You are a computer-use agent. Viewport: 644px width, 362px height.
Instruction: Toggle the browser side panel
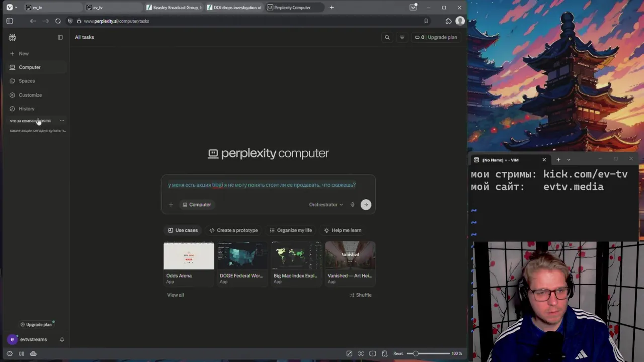coord(9,21)
